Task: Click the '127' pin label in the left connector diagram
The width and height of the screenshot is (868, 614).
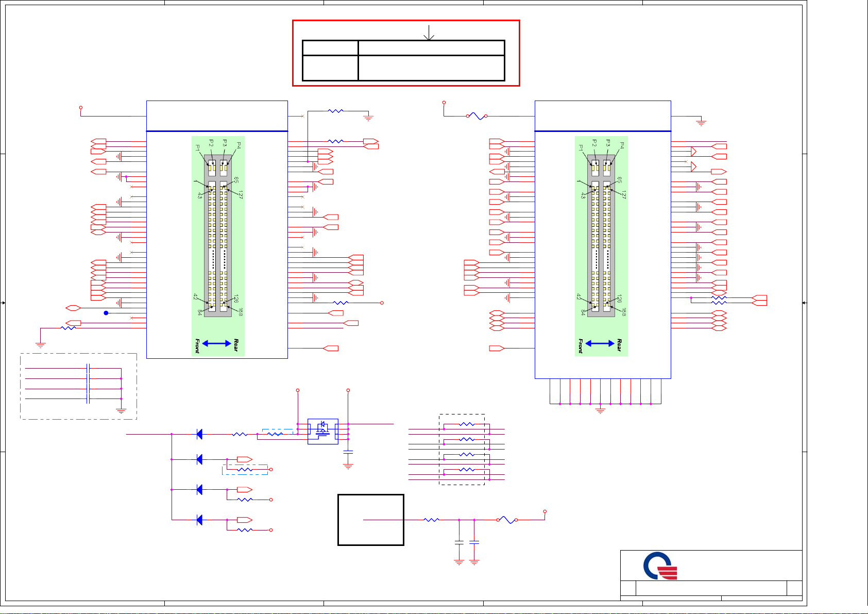Action: click(x=241, y=194)
